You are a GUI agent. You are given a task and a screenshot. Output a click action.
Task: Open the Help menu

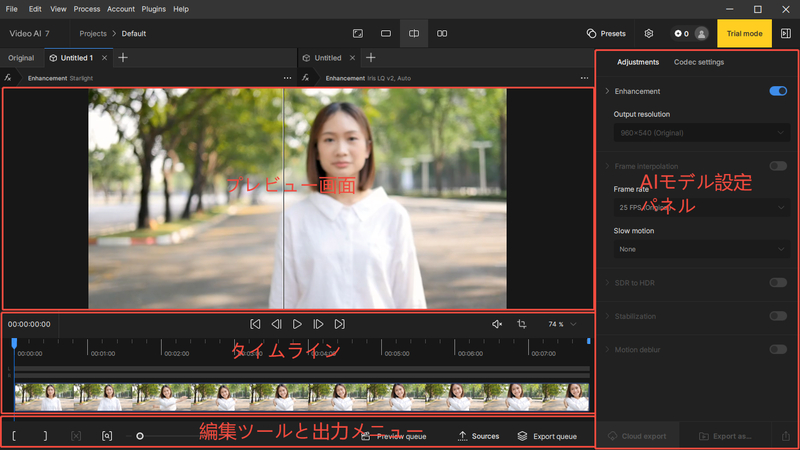[x=181, y=9]
